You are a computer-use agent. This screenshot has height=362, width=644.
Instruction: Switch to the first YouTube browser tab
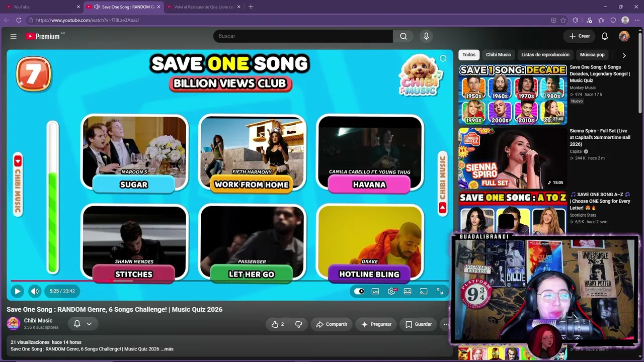point(44,7)
